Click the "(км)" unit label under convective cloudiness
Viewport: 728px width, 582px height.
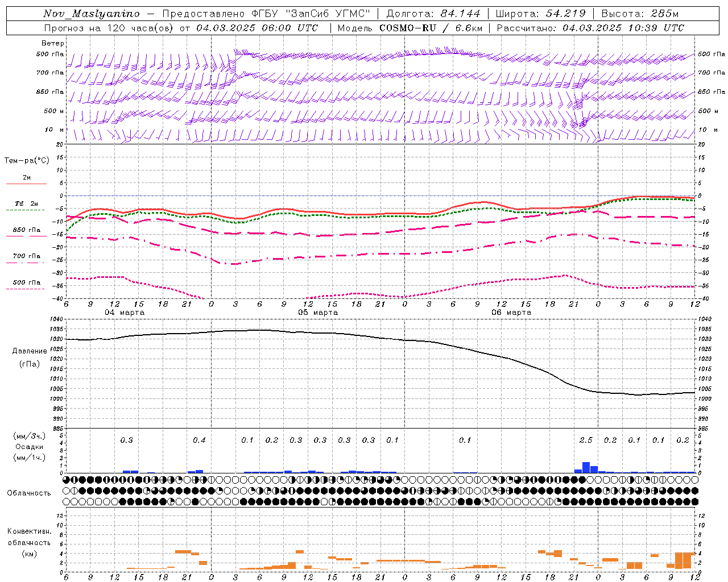29,554
